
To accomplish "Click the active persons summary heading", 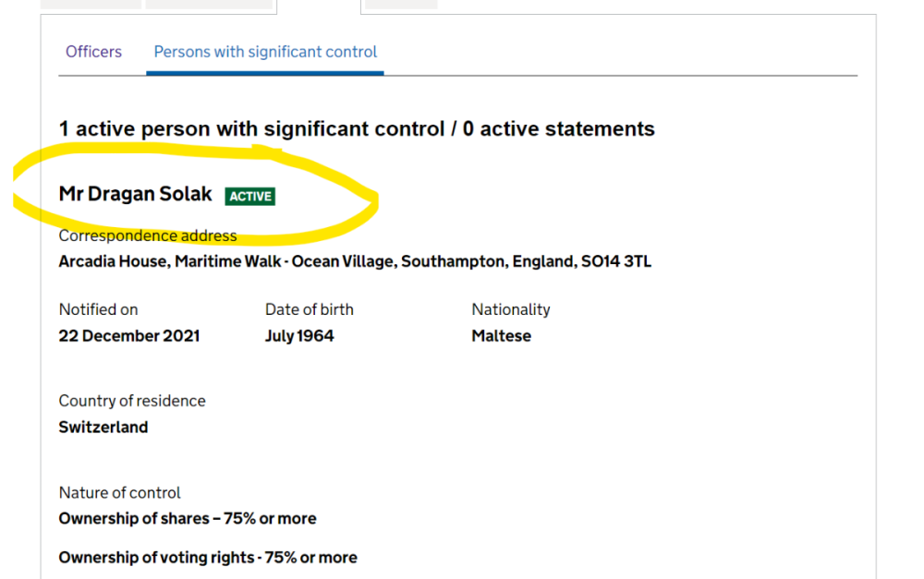I will pyautogui.click(x=357, y=129).
